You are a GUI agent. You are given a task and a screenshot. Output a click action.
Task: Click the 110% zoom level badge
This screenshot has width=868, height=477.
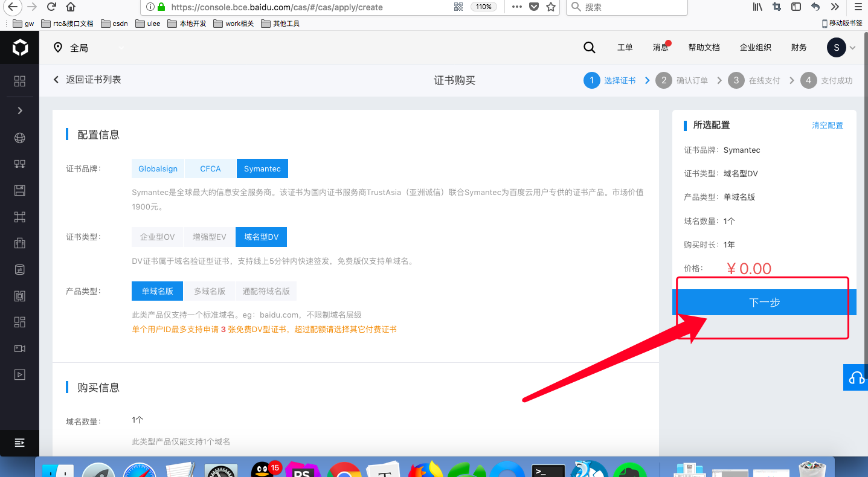(483, 7)
